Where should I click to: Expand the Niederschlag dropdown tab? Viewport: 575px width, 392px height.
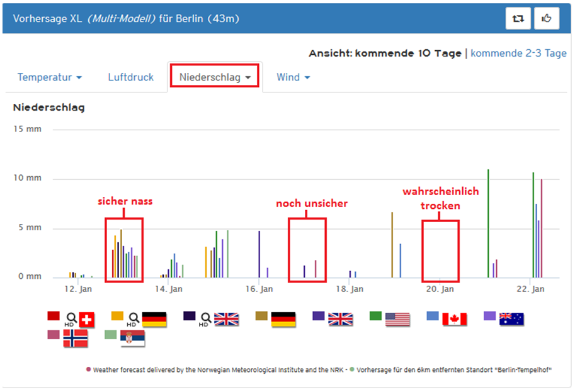215,77
